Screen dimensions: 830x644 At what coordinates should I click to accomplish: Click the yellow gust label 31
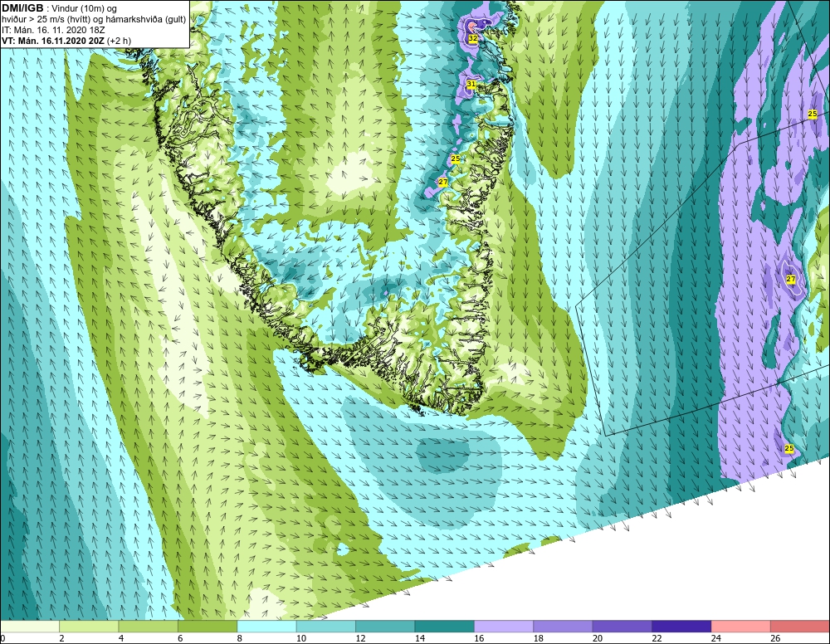(x=471, y=84)
